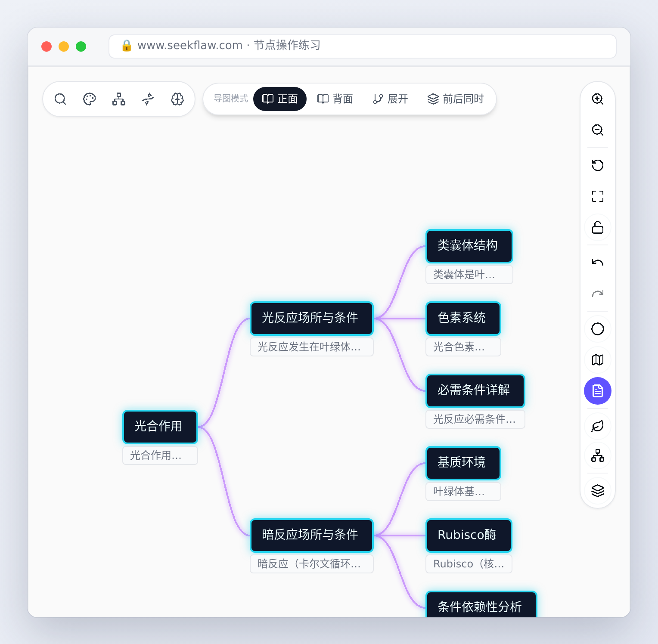Click the note '光合色素…'

click(463, 347)
